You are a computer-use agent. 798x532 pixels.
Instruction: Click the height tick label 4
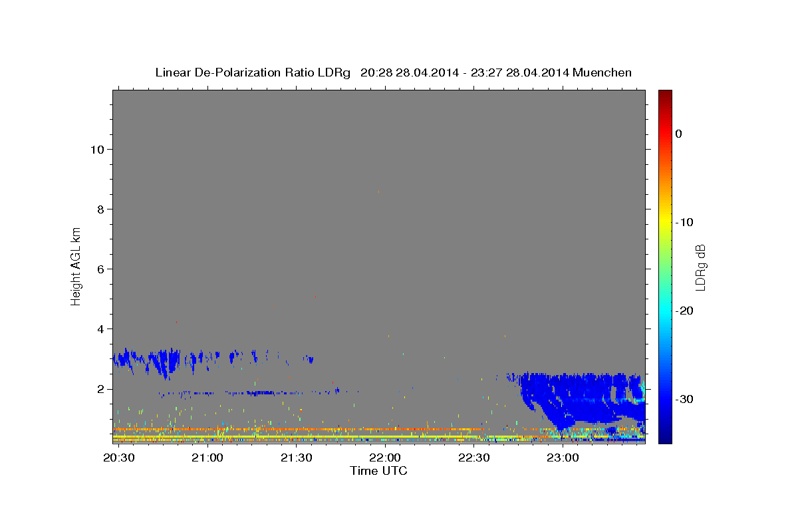coord(100,329)
